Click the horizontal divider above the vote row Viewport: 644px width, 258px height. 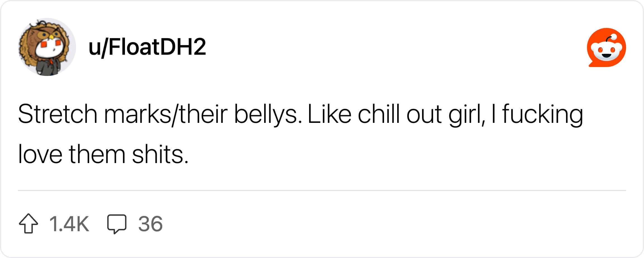pos(322,190)
